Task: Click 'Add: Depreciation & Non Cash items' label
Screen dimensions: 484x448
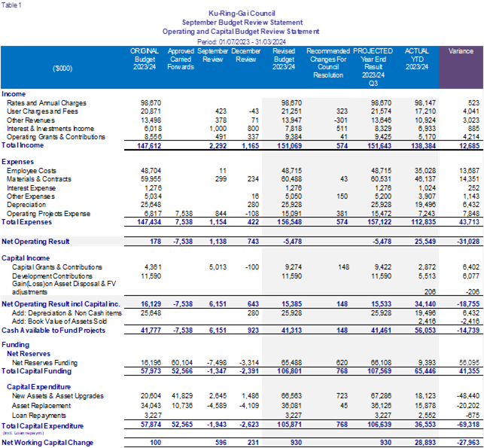Action: [67, 313]
